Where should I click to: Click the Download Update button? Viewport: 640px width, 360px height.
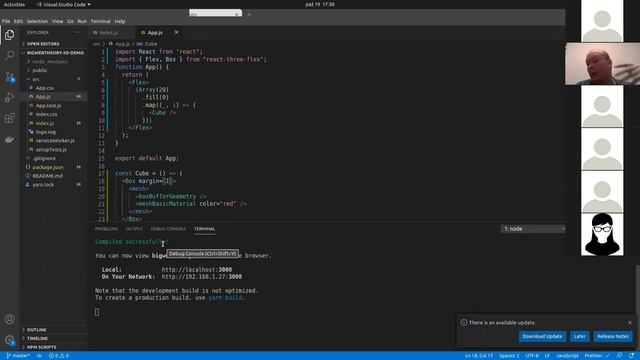[542, 336]
